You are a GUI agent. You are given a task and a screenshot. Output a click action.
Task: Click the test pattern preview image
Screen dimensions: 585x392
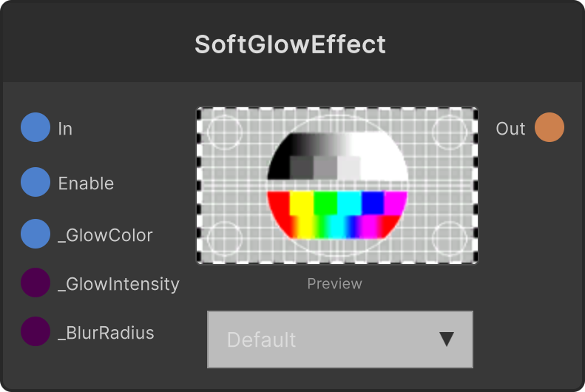[337, 186]
